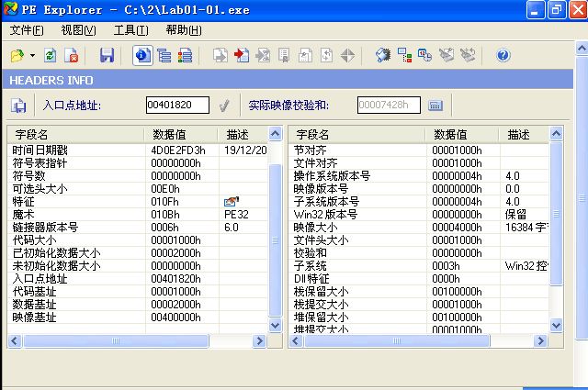Select the 栈保留大小 row
Screen dimensions: 588x390
pyautogui.click(x=419, y=292)
